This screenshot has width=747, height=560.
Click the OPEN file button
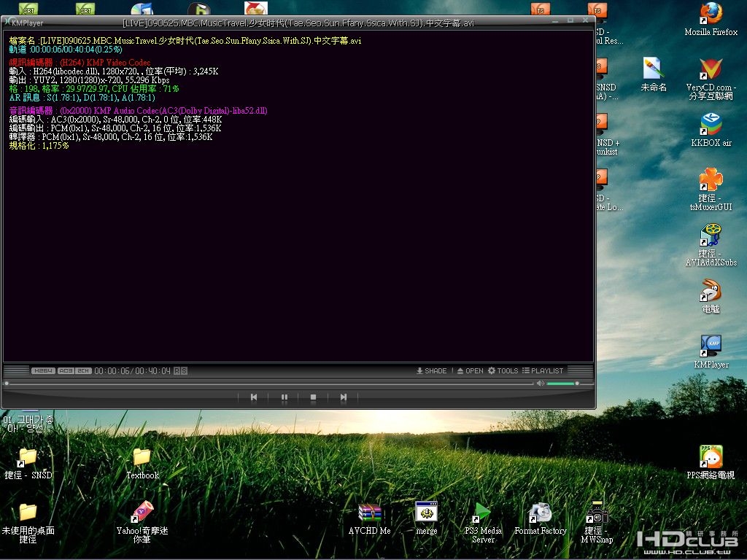pos(470,371)
